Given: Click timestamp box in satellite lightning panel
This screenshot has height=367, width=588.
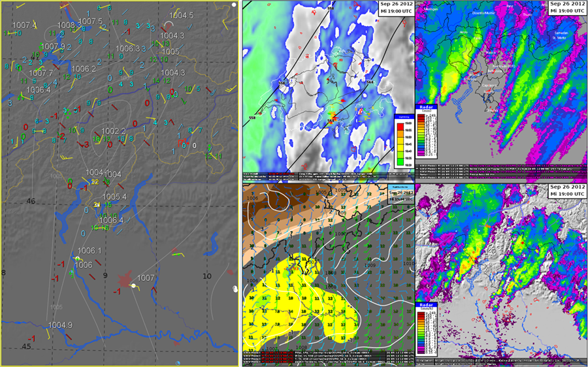Looking at the screenshot, I should (394, 8).
